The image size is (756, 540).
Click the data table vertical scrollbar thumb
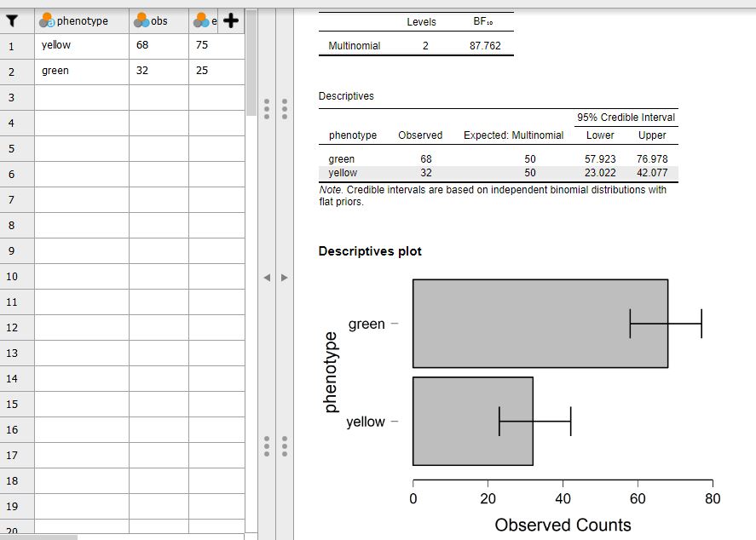tap(251, 63)
